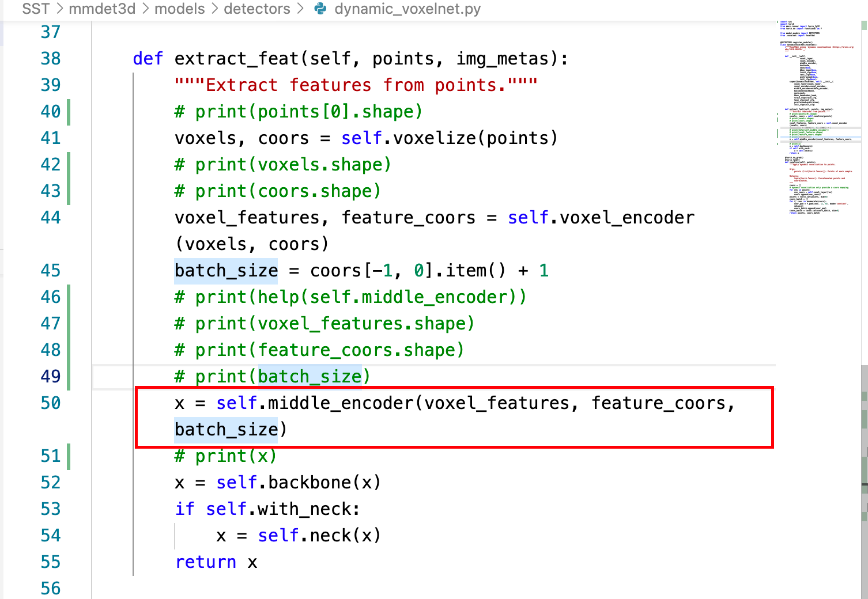Open the chevron after the detectors breadcrumb
Image resolution: width=868 pixels, height=599 pixels.
tap(300, 9)
